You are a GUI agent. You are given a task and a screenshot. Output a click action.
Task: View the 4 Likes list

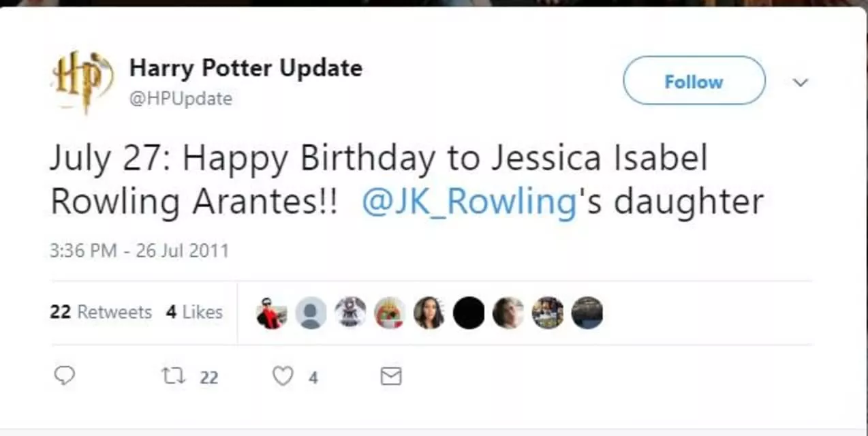(x=194, y=312)
